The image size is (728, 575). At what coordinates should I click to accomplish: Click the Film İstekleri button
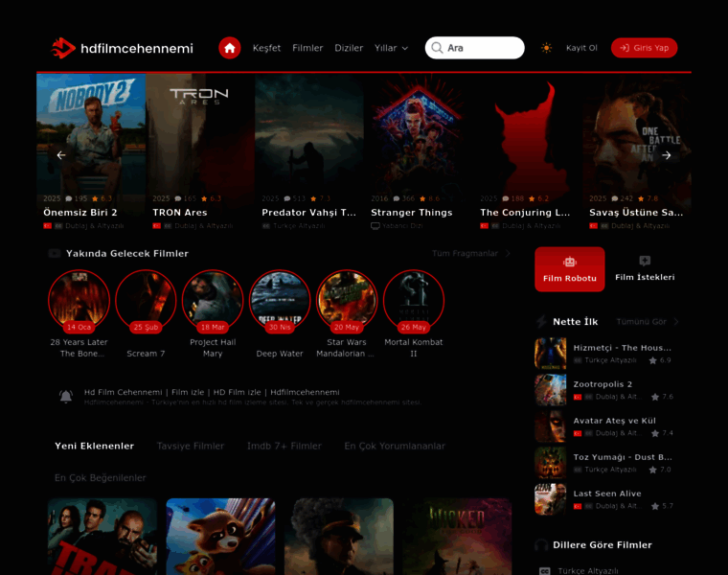click(x=645, y=269)
